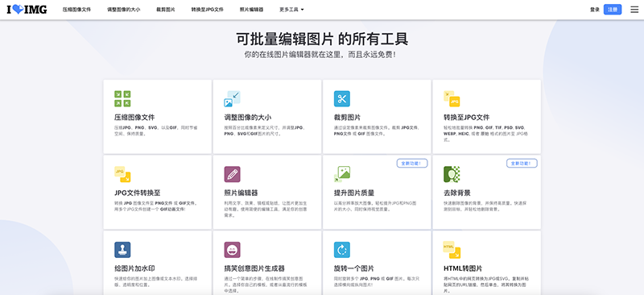Open the 压缩图像文件 green compress icon
The height and width of the screenshot is (295, 644).
[x=122, y=99]
